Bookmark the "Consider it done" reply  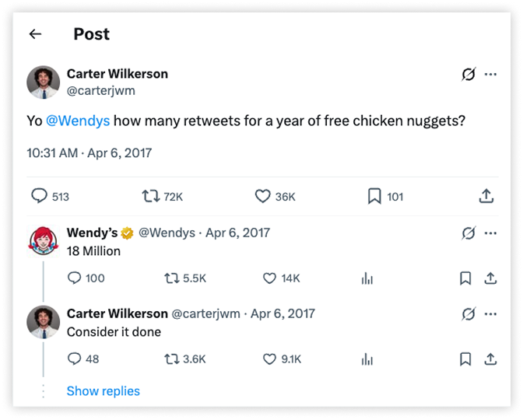click(x=465, y=359)
